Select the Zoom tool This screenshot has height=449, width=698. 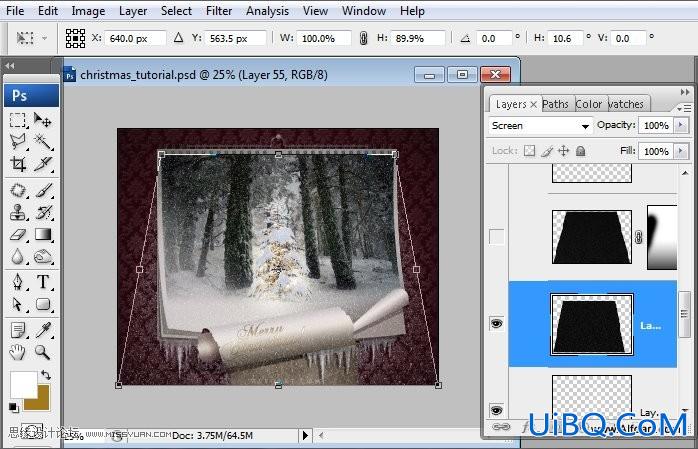tap(43, 352)
